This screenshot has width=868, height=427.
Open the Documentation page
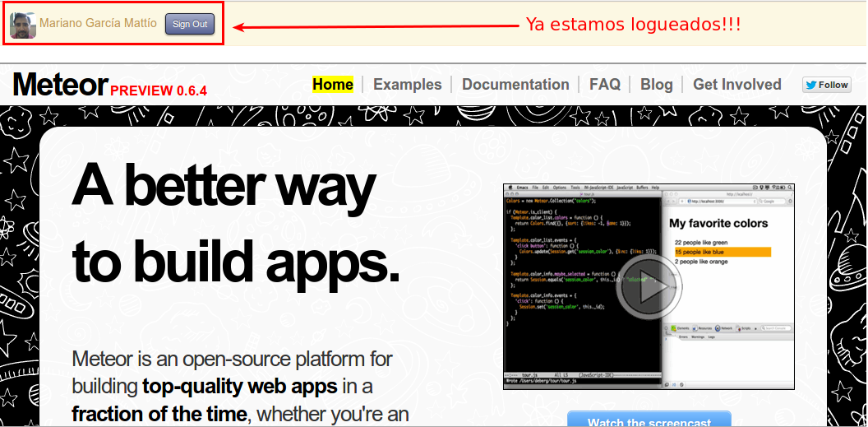(515, 84)
